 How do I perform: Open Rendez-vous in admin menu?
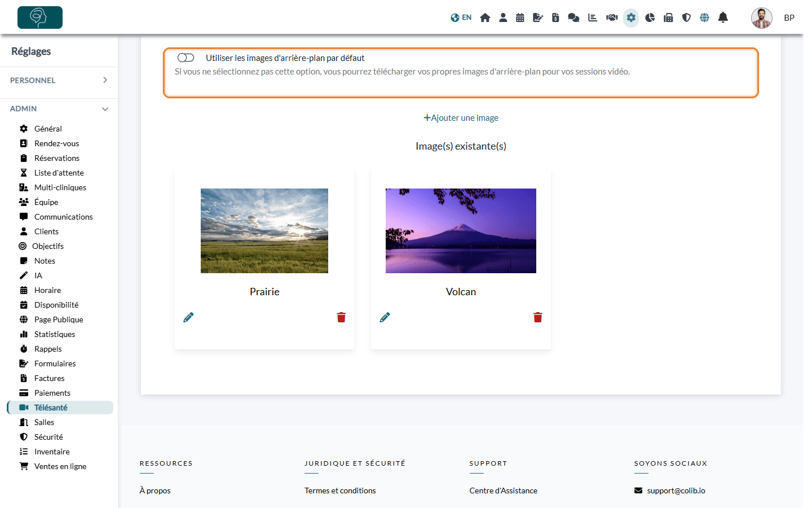coord(56,143)
